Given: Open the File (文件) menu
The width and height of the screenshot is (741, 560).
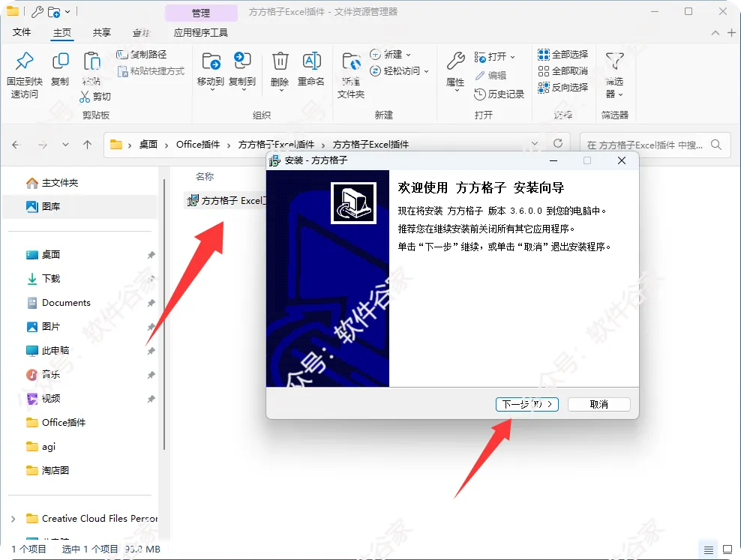Looking at the screenshot, I should 22,32.
